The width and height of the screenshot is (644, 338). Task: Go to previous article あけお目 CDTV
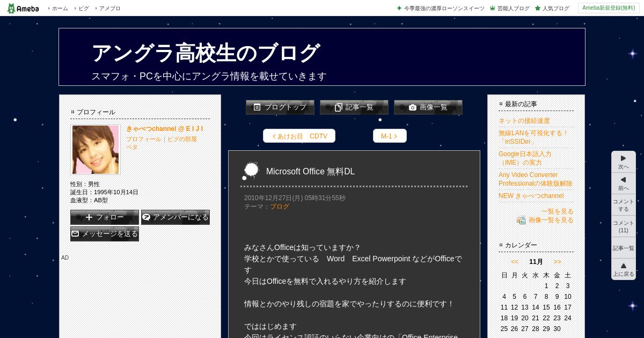tap(299, 136)
